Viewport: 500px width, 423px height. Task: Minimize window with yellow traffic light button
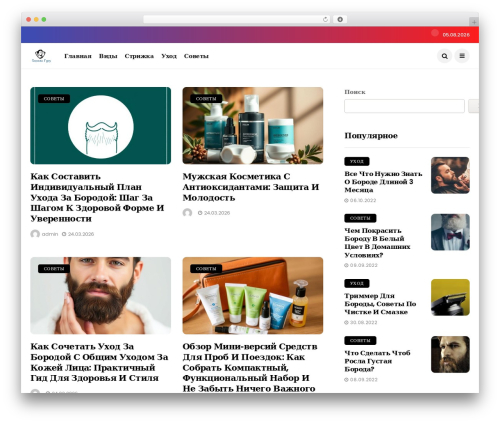coord(36,19)
